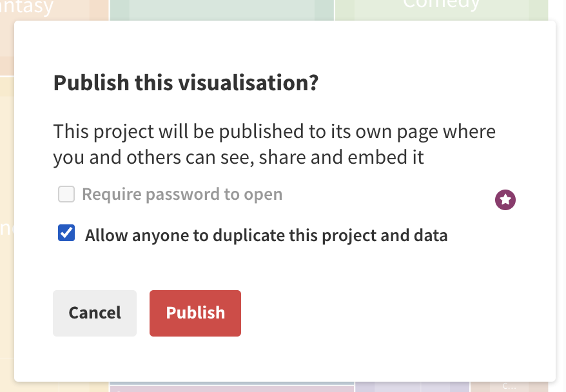Click the purple star premium icon

pyautogui.click(x=505, y=200)
